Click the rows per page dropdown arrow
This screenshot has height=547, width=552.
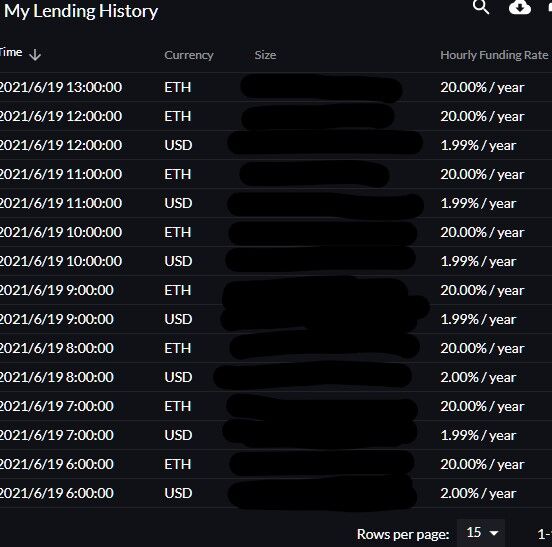pos(494,533)
